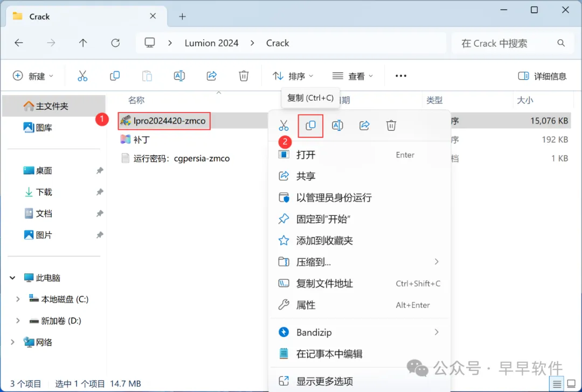This screenshot has height=392, width=582.
Task: Click the Copy icon in the context menu
Action: [311, 125]
